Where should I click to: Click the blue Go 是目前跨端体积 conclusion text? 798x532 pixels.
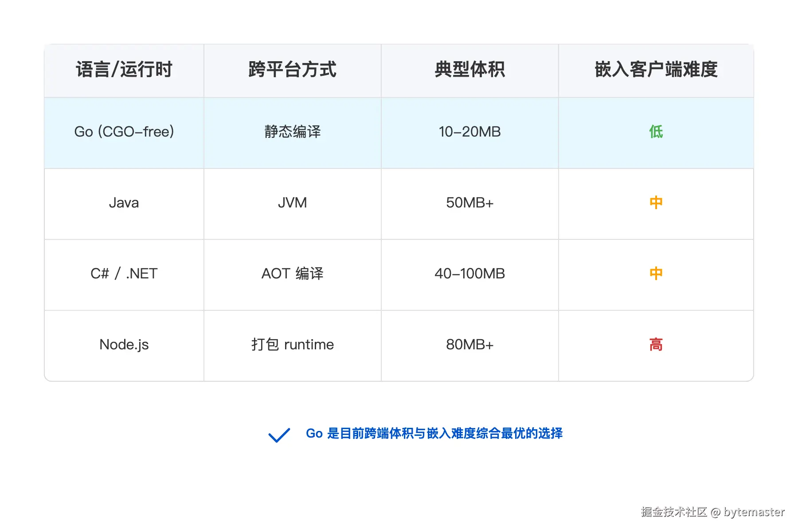pyautogui.click(x=434, y=433)
